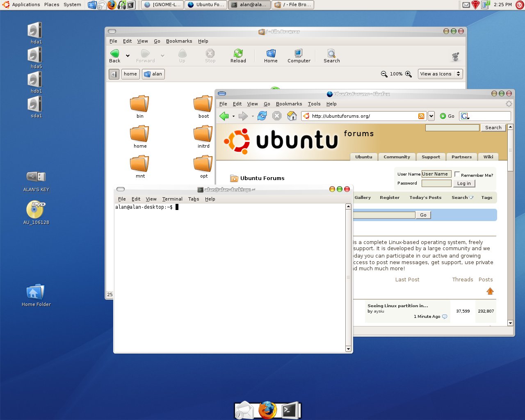Switch to the GNOME-L... taskbar window button
The image size is (525, 420).
pyautogui.click(x=162, y=5)
